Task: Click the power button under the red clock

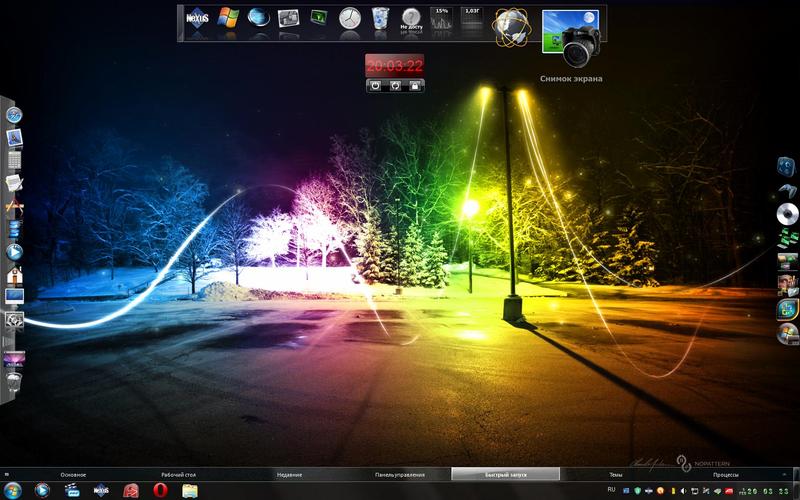Action: tap(376, 86)
